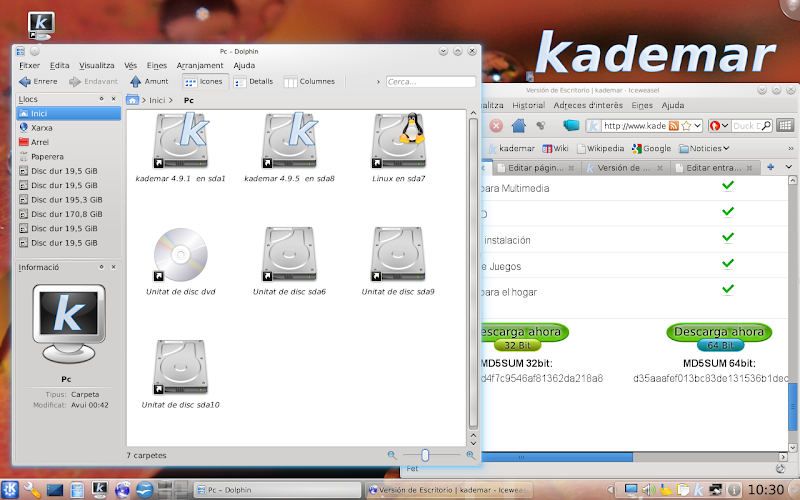The width and height of the screenshot is (800, 500).
Task: Close the Informació panel
Action: click(x=113, y=267)
